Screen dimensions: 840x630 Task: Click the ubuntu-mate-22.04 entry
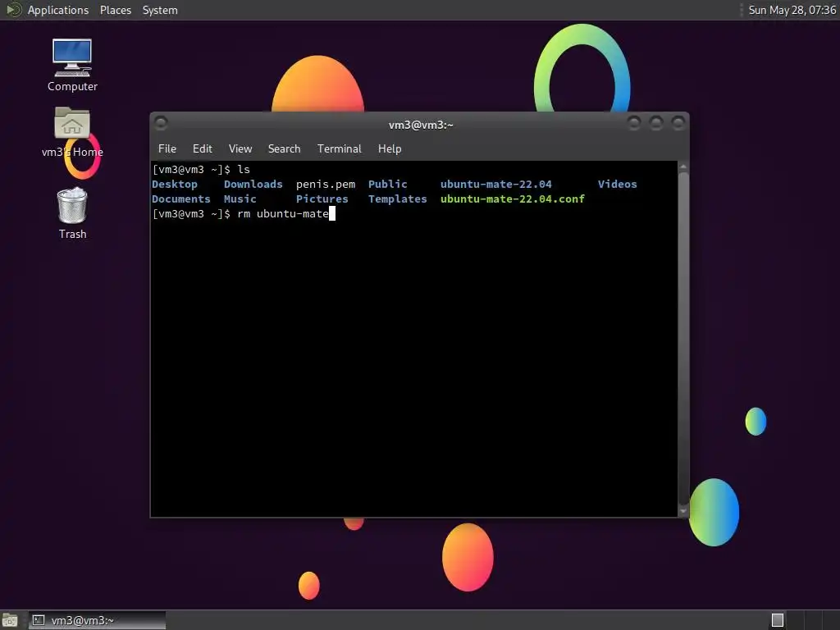495,185
